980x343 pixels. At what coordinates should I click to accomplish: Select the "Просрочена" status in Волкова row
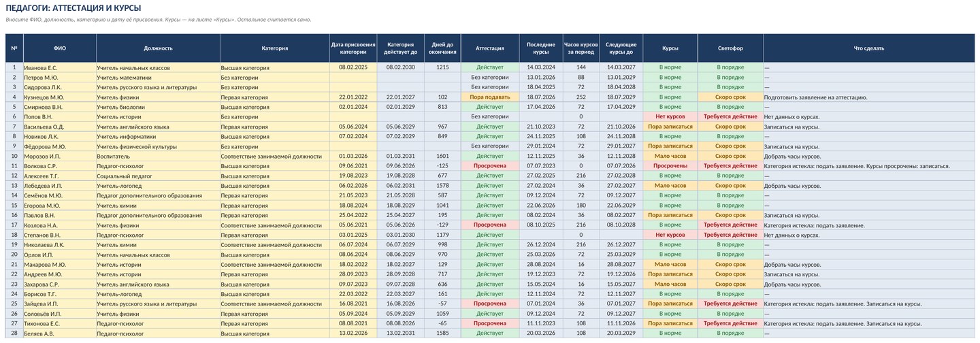[x=490, y=166]
